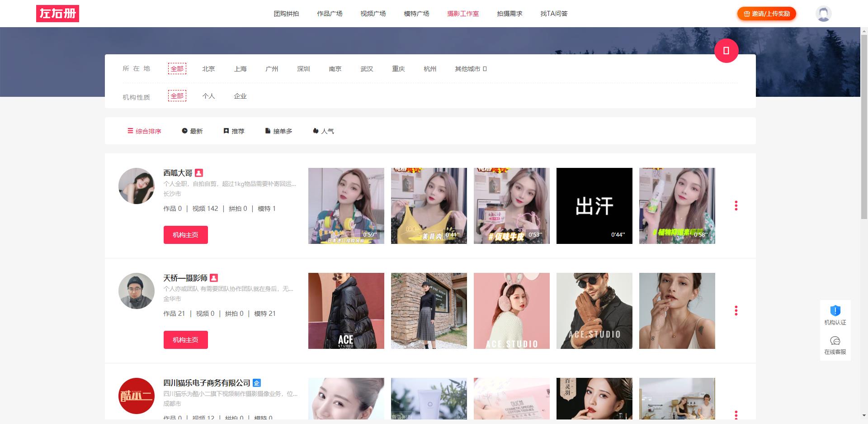Open black puffer jacket ACE photo

click(346, 311)
